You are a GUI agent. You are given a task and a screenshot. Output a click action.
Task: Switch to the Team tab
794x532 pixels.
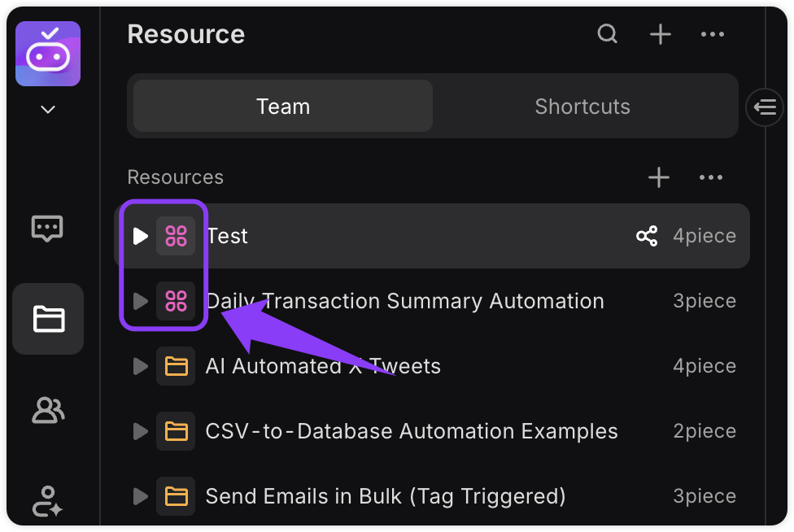(x=283, y=107)
